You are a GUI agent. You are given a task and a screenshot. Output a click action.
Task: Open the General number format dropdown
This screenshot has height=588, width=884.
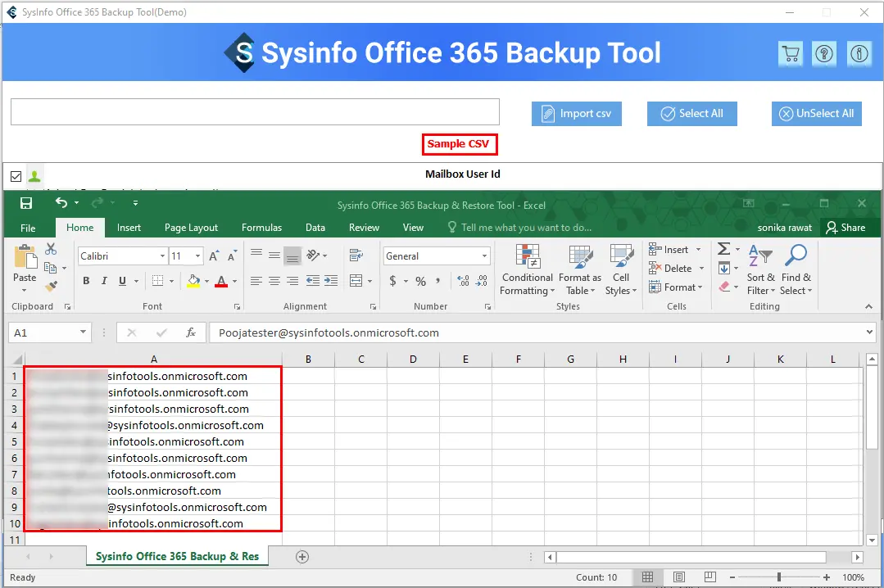(485, 256)
